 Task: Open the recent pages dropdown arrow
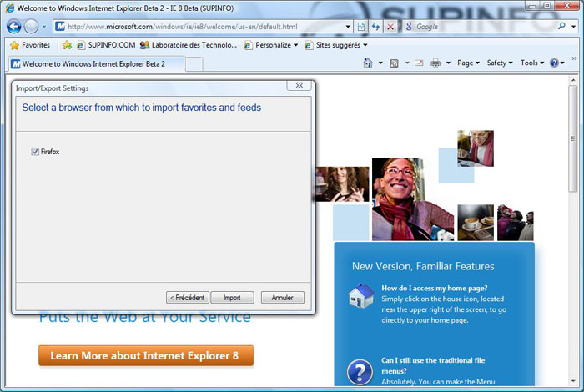(x=44, y=27)
